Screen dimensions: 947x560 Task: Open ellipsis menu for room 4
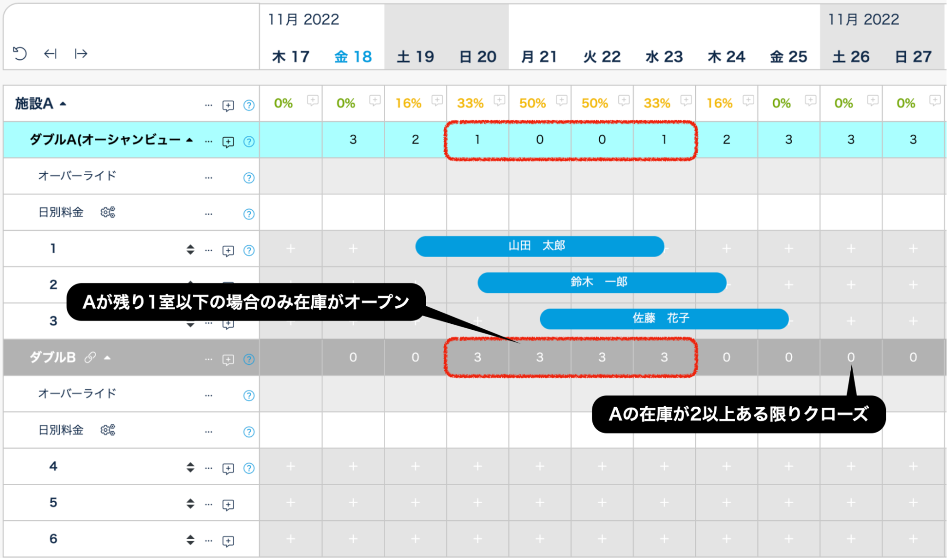tap(208, 468)
